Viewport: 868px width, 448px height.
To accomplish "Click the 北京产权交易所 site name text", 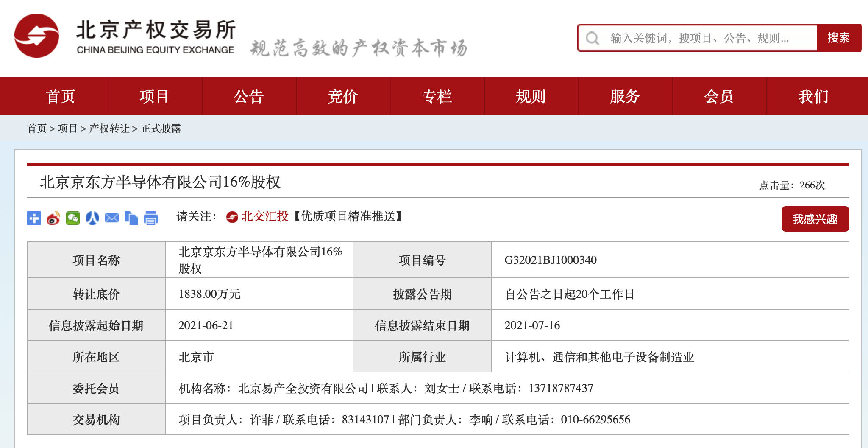I will pyautogui.click(x=156, y=30).
